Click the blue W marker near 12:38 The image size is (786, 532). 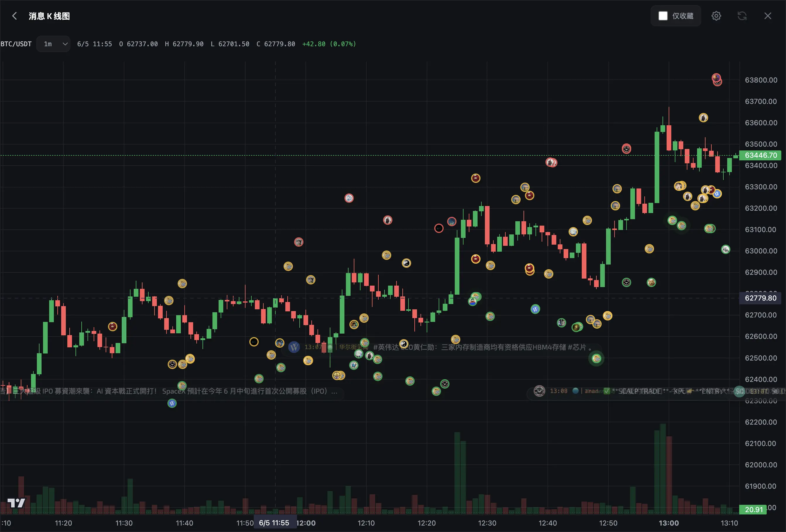coord(535,309)
